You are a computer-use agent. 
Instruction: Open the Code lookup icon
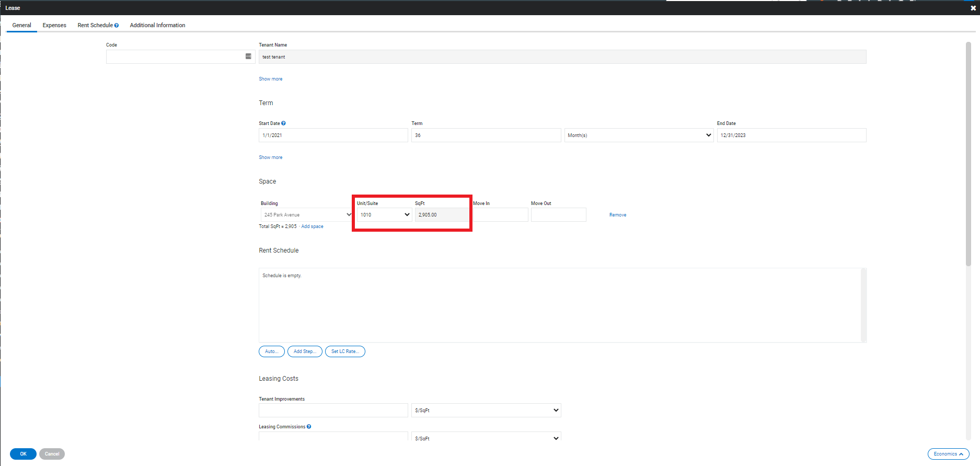coord(248,56)
